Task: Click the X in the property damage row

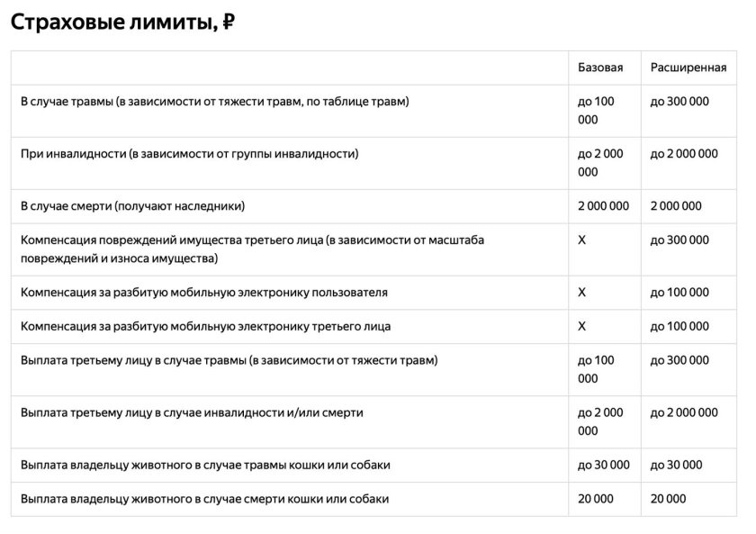Action: pyautogui.click(x=582, y=240)
